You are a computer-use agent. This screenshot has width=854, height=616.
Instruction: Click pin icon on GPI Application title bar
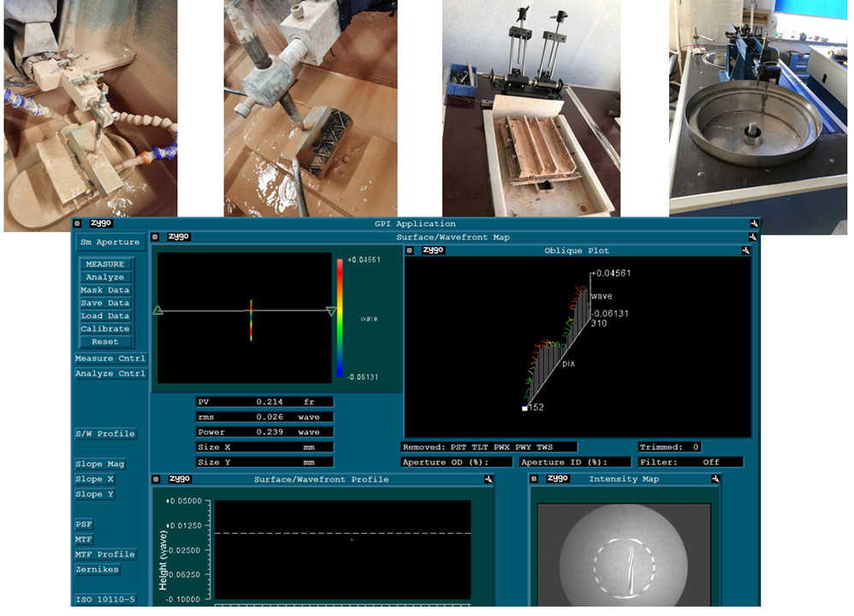[753, 224]
